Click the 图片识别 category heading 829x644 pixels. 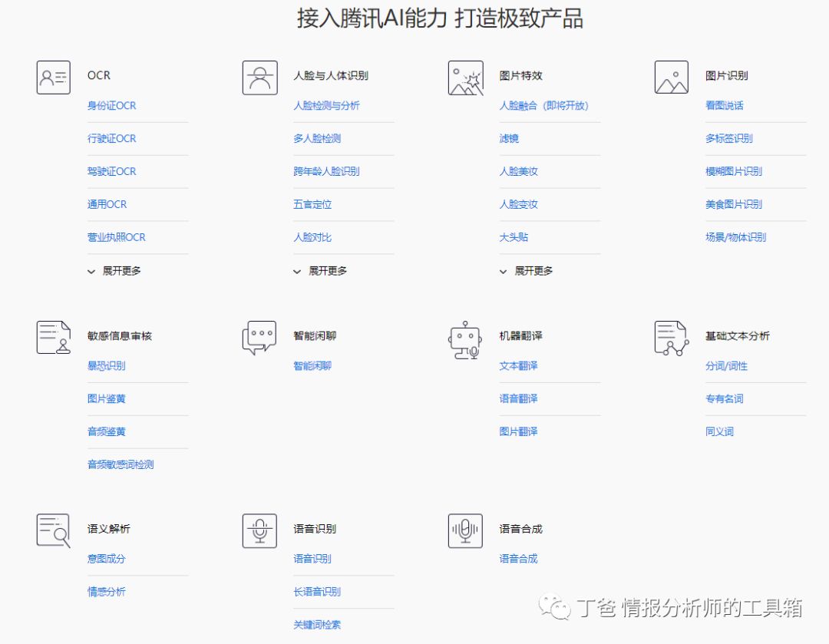[727, 76]
